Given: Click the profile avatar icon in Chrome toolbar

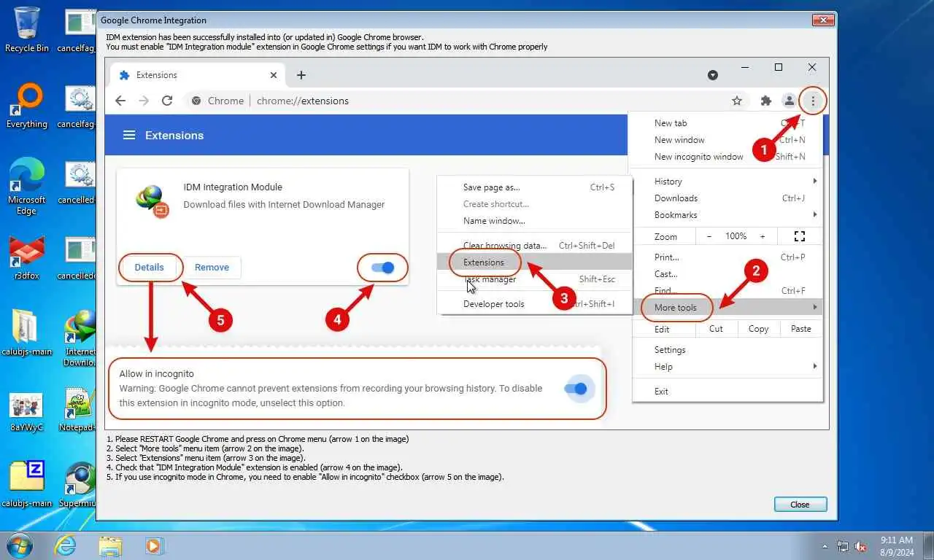Looking at the screenshot, I should click(789, 101).
